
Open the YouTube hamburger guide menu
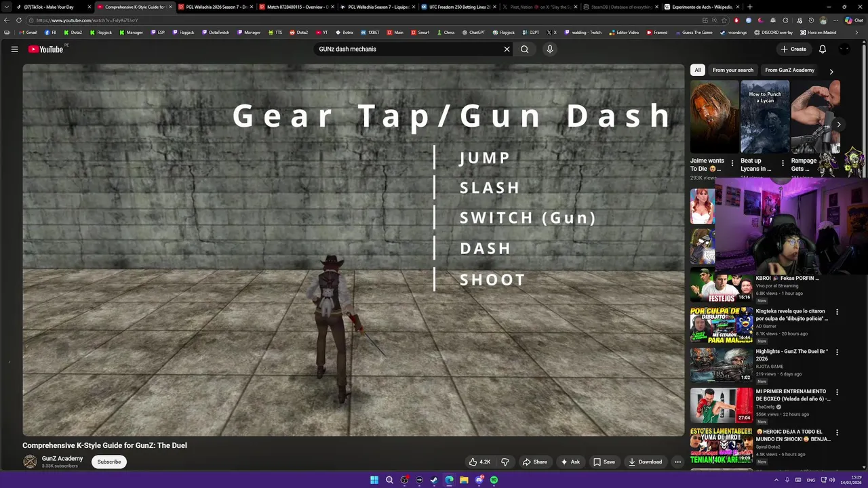14,49
